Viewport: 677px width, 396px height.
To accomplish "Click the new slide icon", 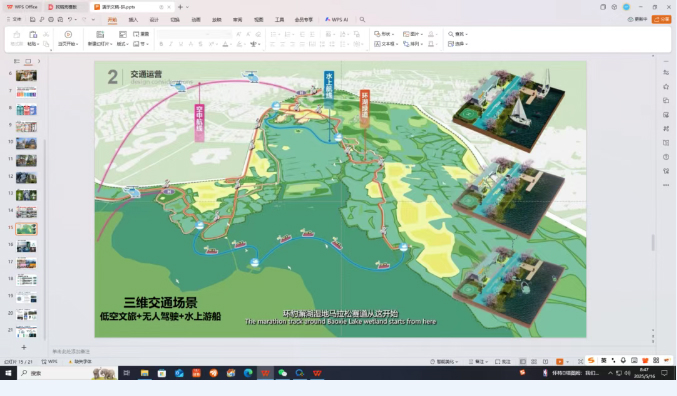I will point(100,35).
